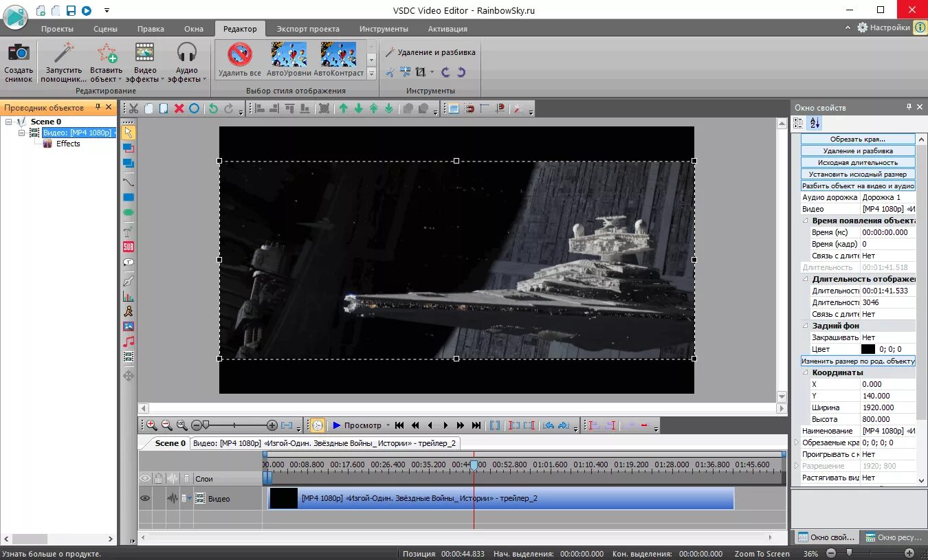Collapse the Задний фон property group

tap(805, 326)
